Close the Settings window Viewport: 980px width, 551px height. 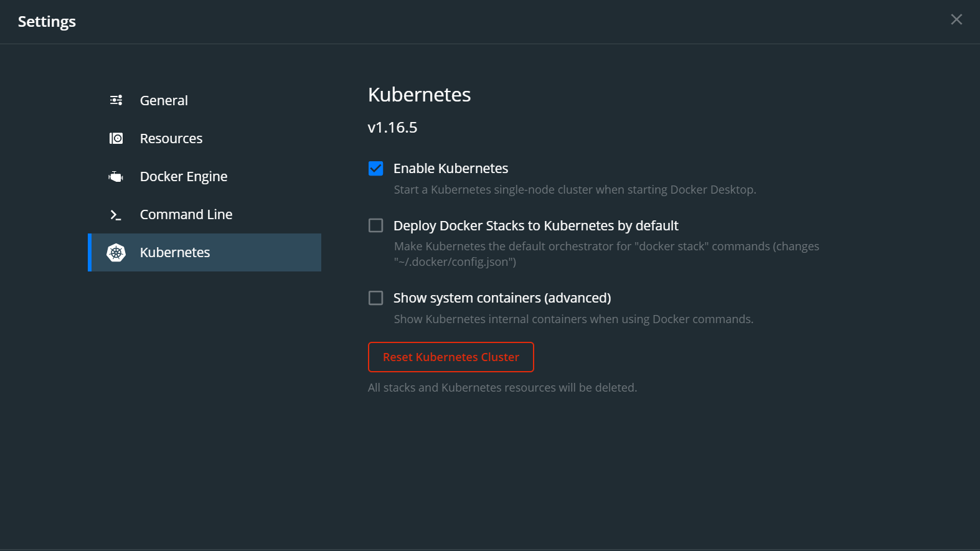pyautogui.click(x=956, y=19)
